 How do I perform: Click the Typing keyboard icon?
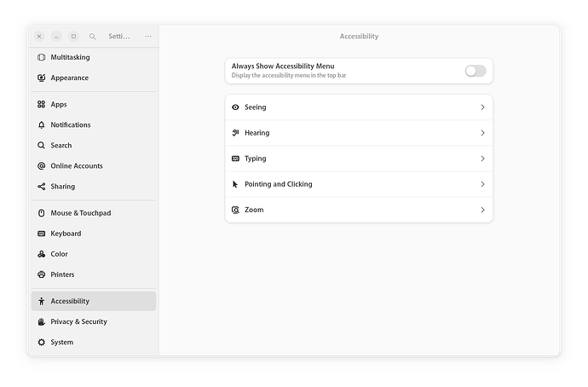(236, 159)
